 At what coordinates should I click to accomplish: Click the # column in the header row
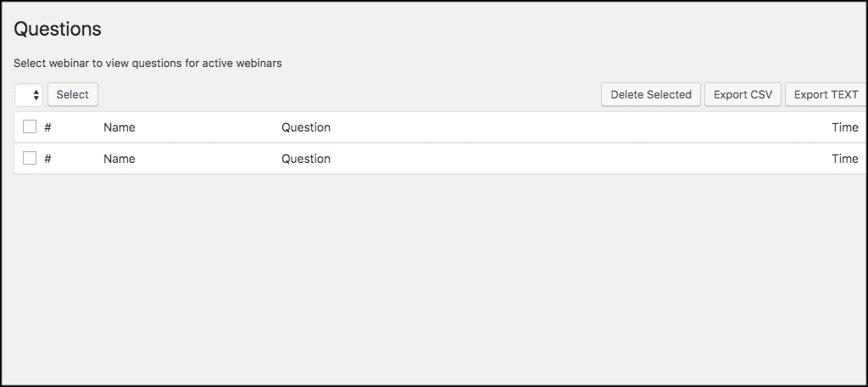click(x=48, y=127)
